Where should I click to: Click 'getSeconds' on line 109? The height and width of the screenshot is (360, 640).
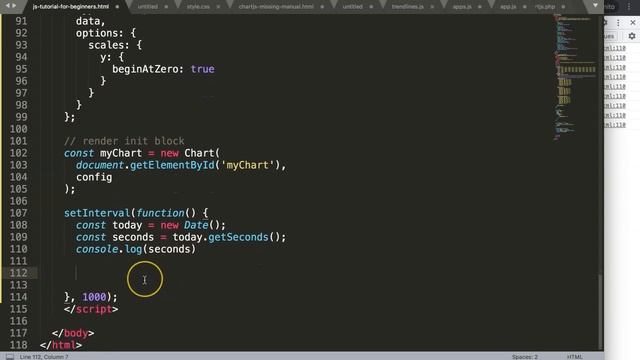tap(238, 237)
